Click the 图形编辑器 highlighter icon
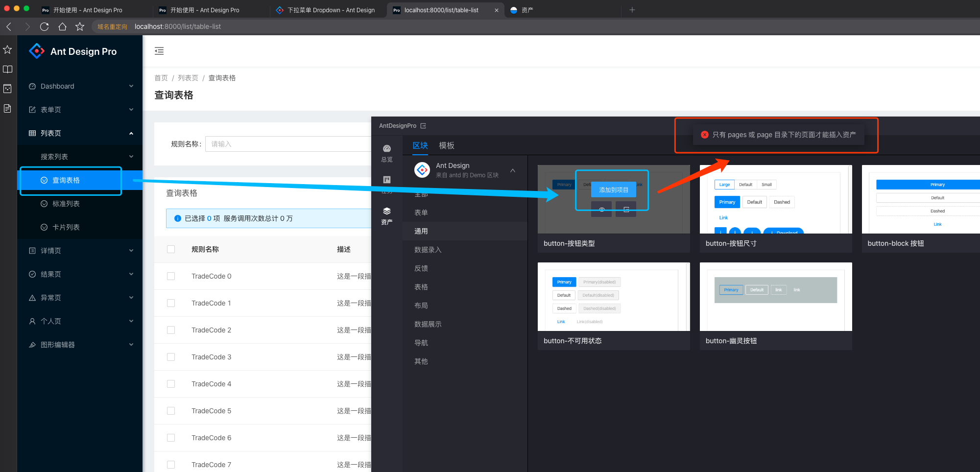Image resolution: width=980 pixels, height=472 pixels. click(x=32, y=345)
